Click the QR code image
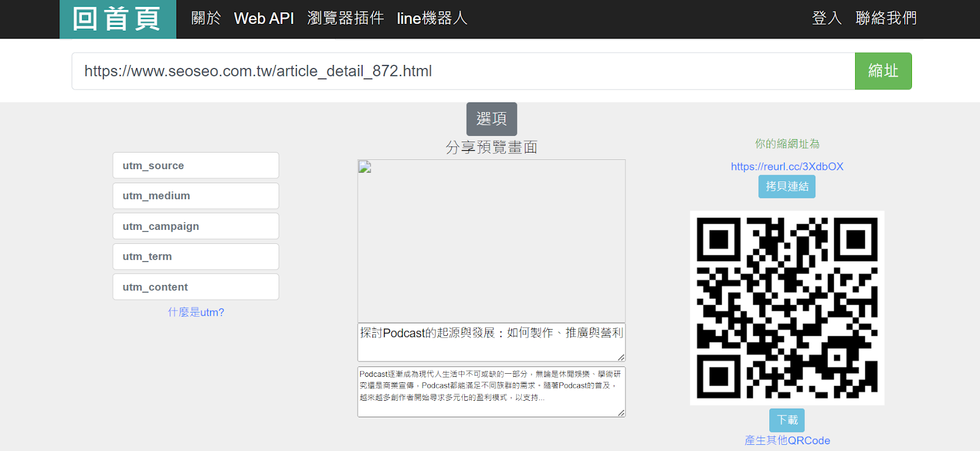The width and height of the screenshot is (980, 451). [787, 308]
